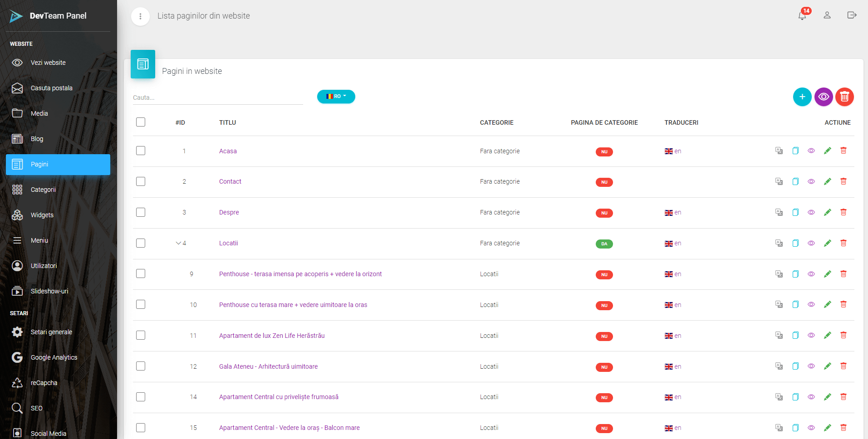
Task: Preview Gala Ateneu page via eye icon
Action: point(811,366)
